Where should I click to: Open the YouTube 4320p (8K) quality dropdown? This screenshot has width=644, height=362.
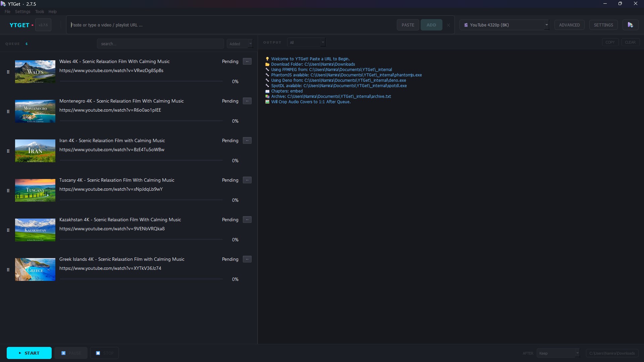pos(504,25)
